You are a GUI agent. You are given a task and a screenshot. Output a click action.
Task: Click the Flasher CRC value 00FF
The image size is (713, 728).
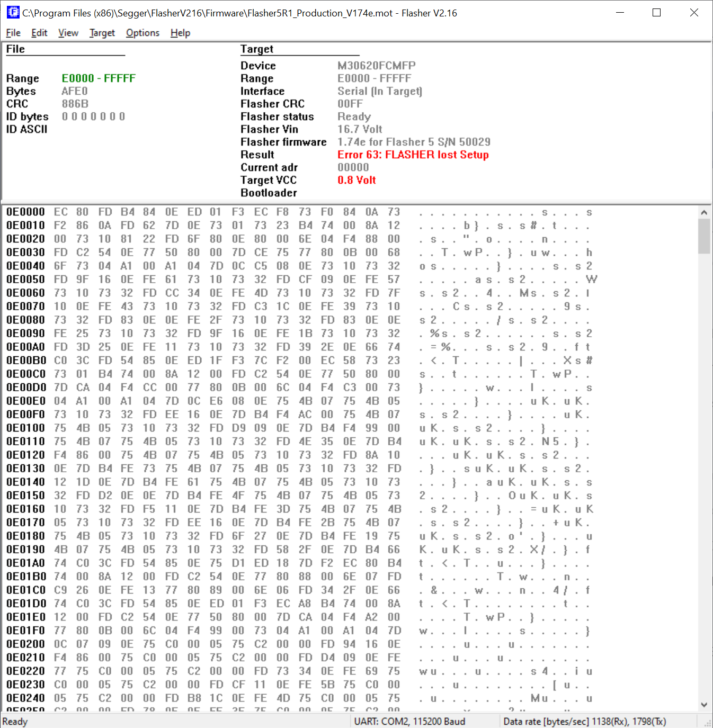point(350,104)
